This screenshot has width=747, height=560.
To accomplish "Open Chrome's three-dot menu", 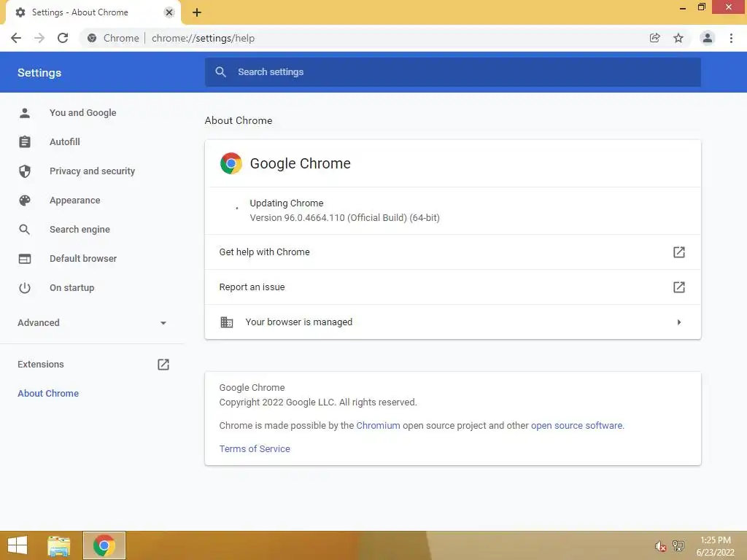I will click(x=731, y=38).
